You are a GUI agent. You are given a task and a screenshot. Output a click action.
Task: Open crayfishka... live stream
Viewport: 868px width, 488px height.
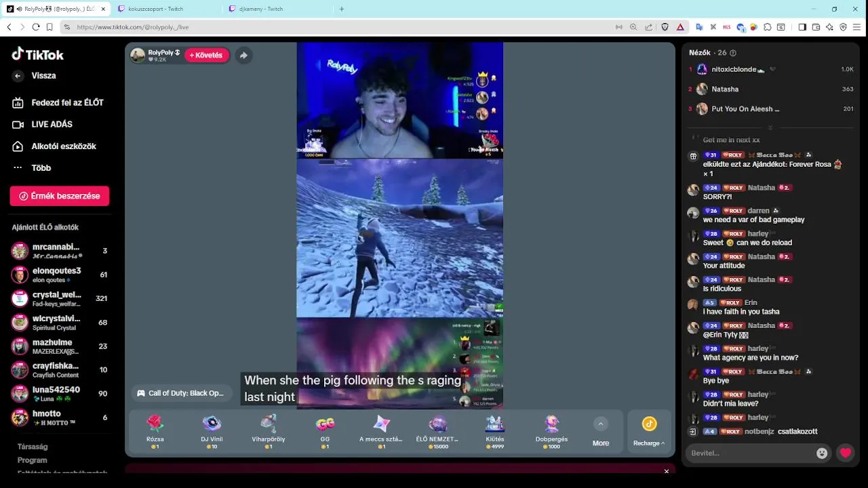pyautogui.click(x=60, y=369)
